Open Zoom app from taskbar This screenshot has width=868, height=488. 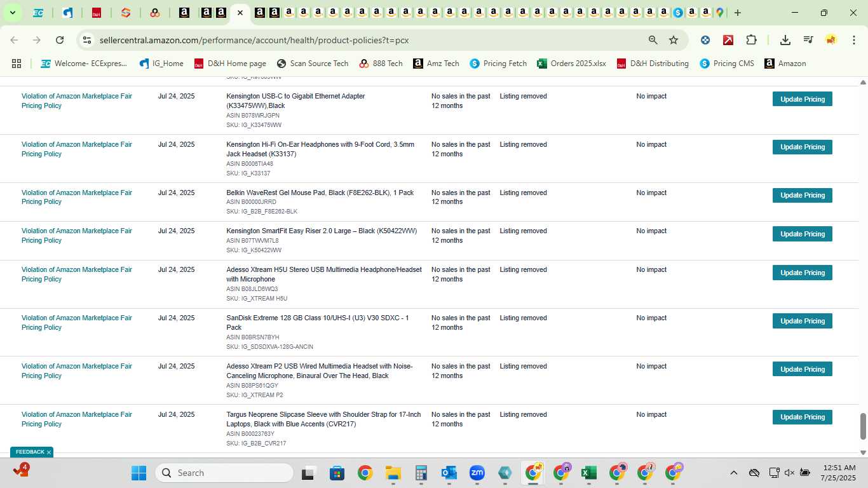(x=477, y=473)
